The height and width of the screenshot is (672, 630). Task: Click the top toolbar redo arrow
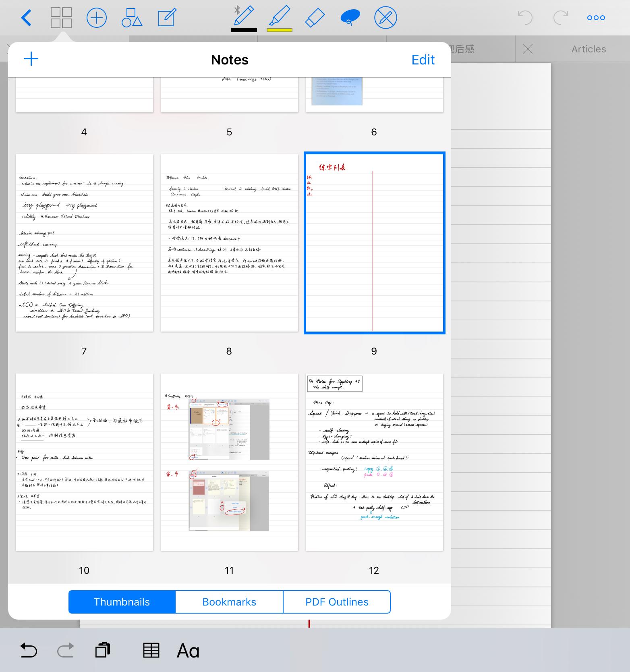(560, 18)
